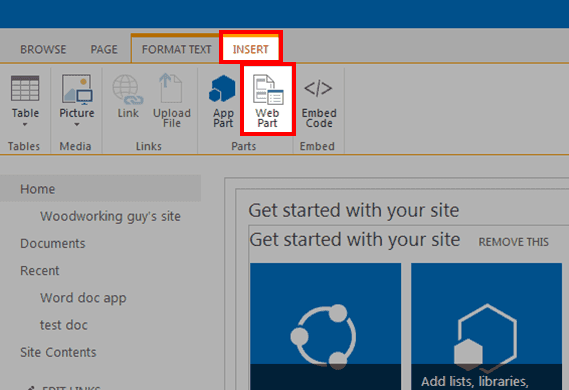Open Documents in the sidebar
The width and height of the screenshot is (569, 390).
[x=53, y=243]
